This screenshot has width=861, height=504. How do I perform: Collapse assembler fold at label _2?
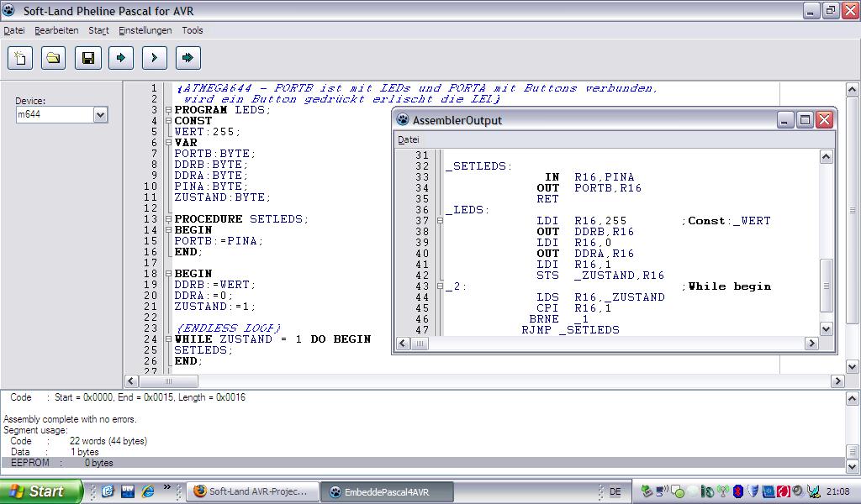pos(440,286)
